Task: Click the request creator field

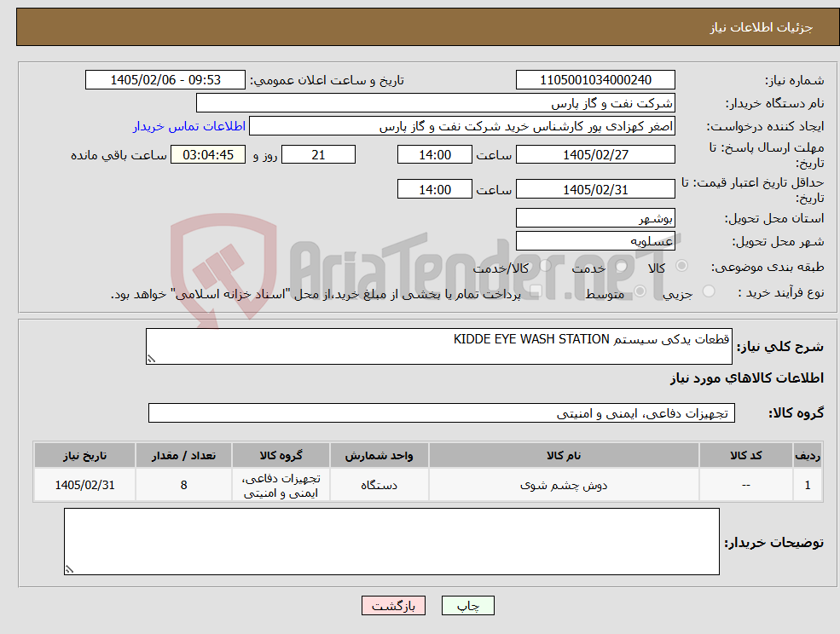Action: [x=461, y=126]
